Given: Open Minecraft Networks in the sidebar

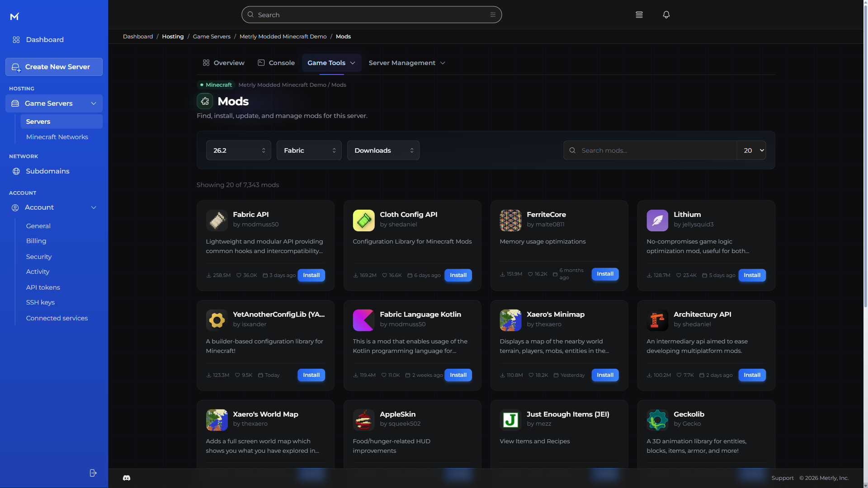Looking at the screenshot, I should tap(57, 137).
